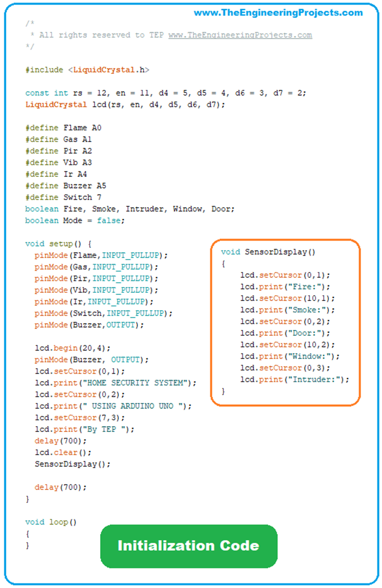Click the lcd.clear() statement
Image resolution: width=382 pixels, height=588 pixels.
point(63,452)
